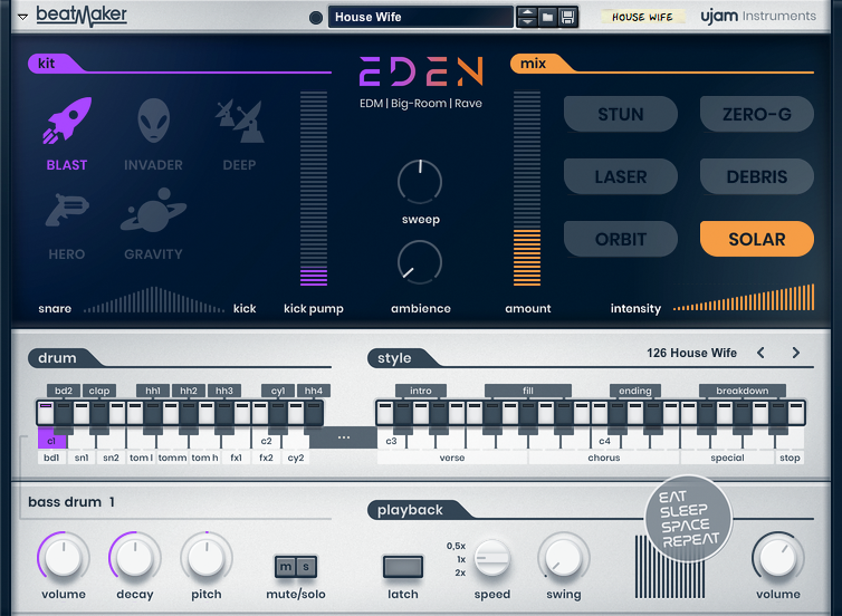The height and width of the screenshot is (616, 842).
Task: Adjust the sweep knob
Action: coord(420,181)
